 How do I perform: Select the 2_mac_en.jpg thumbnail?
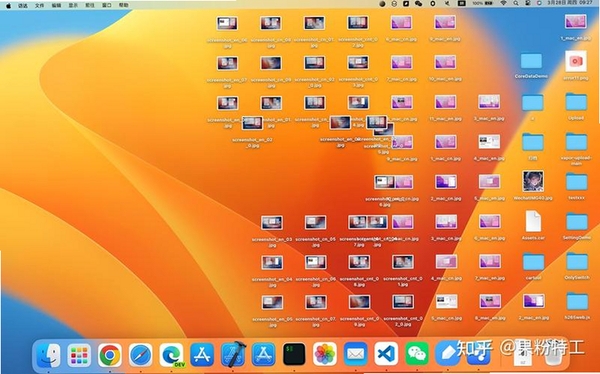tap(534, 301)
